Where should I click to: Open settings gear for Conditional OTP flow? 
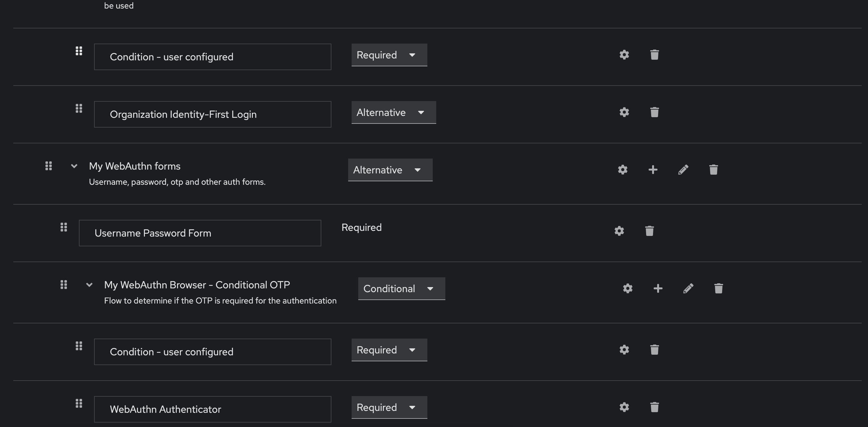coord(627,288)
